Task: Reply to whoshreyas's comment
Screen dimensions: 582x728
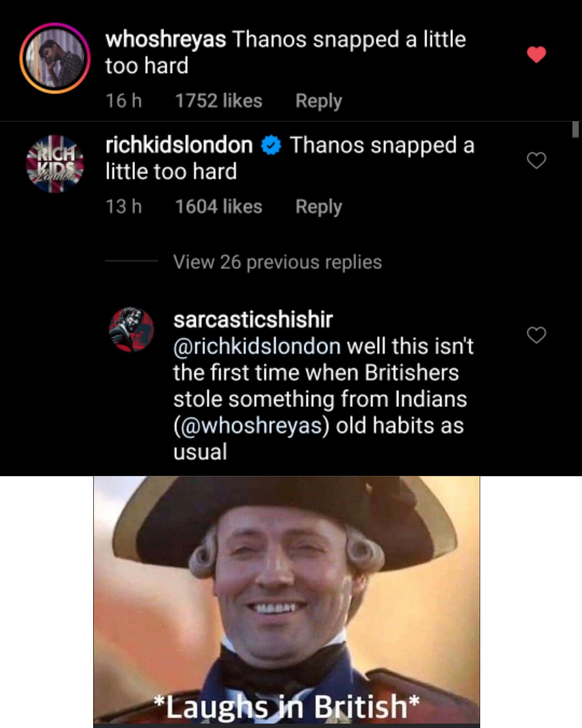Action: (x=318, y=101)
